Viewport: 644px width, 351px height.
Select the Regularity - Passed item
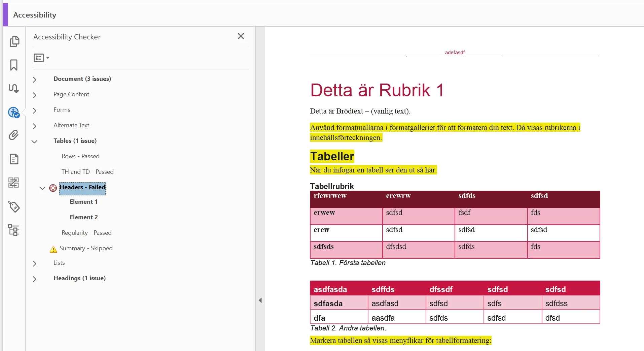(x=86, y=233)
